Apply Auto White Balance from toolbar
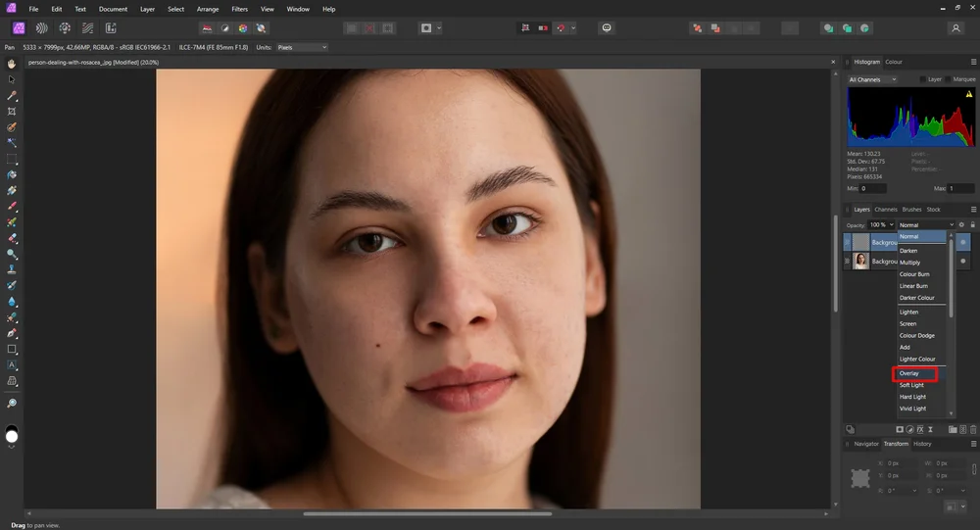The width and height of the screenshot is (980, 530). pos(262,28)
